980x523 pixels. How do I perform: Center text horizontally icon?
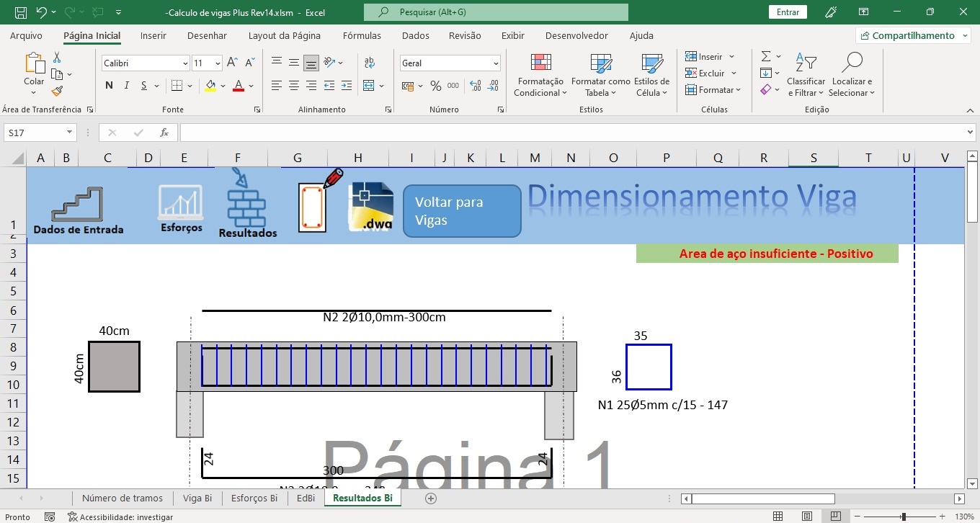click(293, 86)
